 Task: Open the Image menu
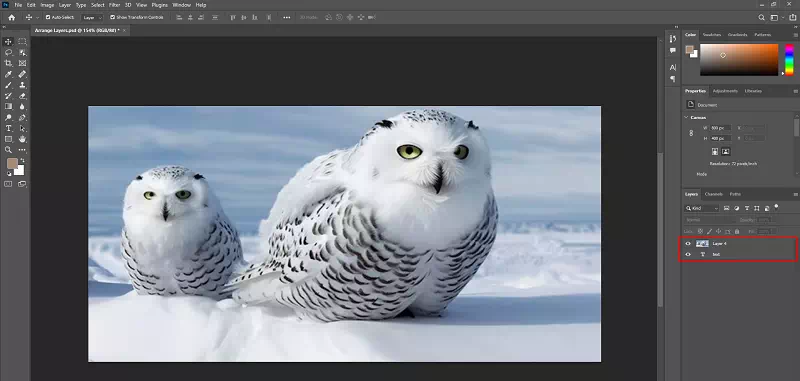[x=47, y=5]
